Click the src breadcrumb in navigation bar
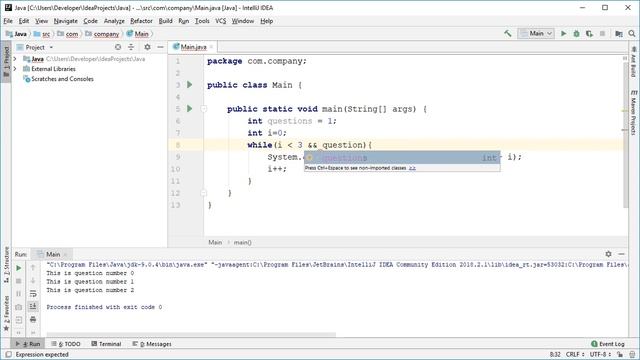This screenshot has width=640, height=360. coord(42,34)
